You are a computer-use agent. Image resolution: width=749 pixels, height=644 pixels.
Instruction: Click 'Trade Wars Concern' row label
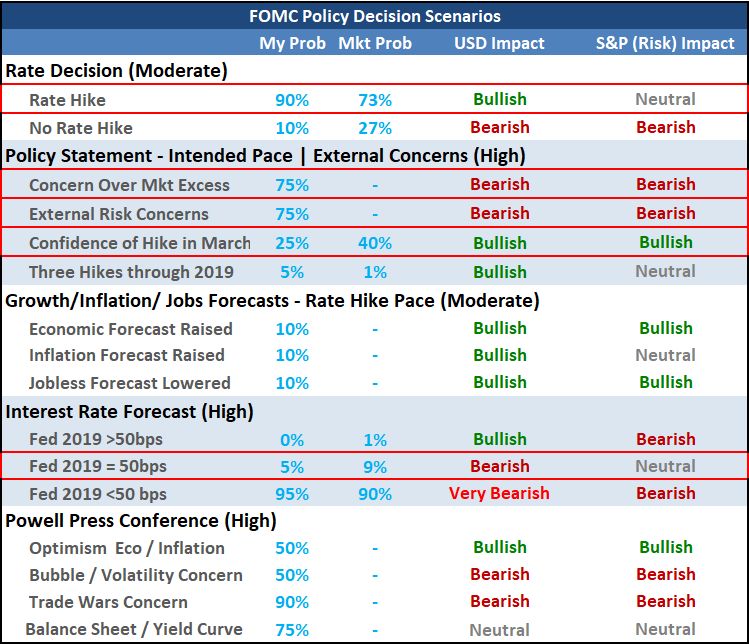tap(108, 602)
